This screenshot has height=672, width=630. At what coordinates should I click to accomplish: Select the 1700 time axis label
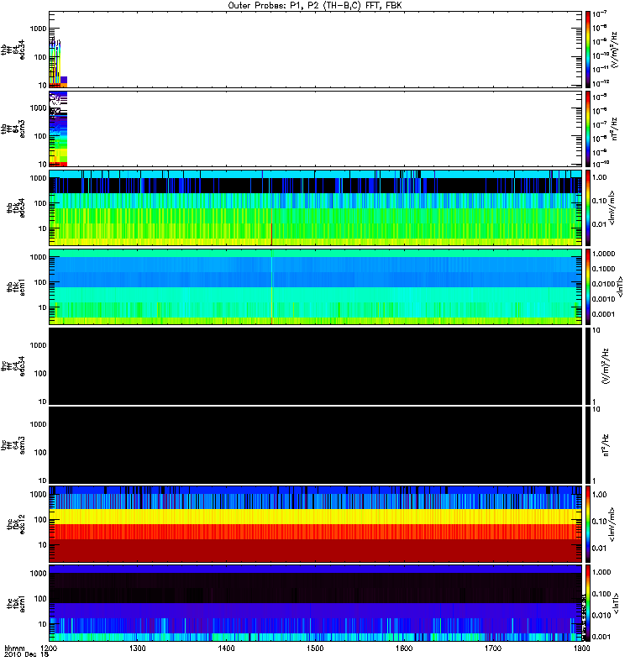point(493,648)
